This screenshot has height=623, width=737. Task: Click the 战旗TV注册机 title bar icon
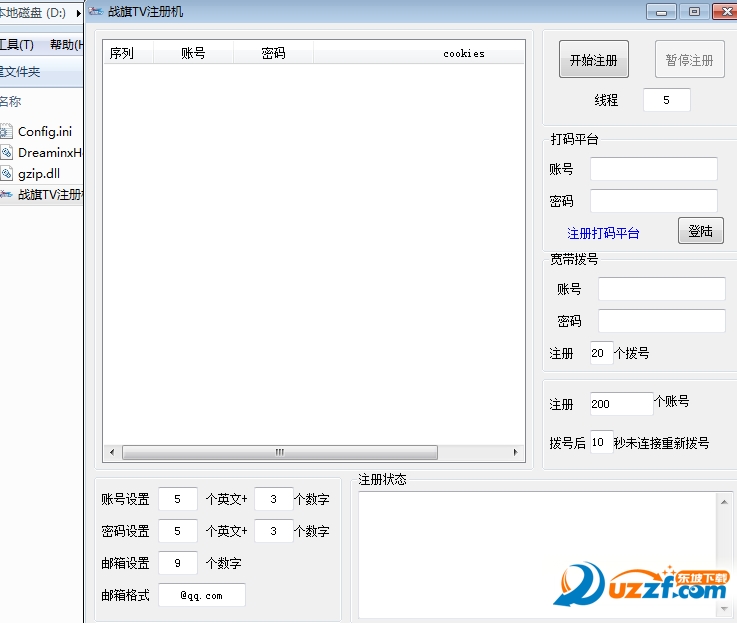[x=96, y=11]
